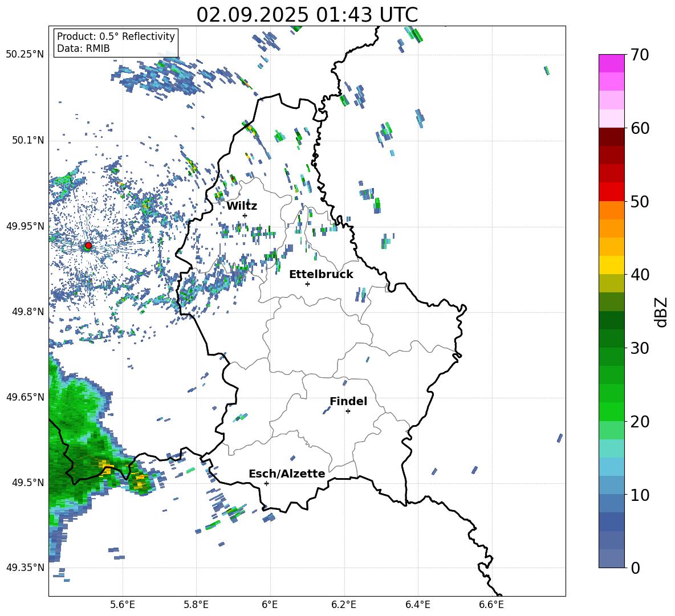This screenshot has width=675, height=616.
Task: Click the 50.1°N latitude label
Action: click(28, 141)
